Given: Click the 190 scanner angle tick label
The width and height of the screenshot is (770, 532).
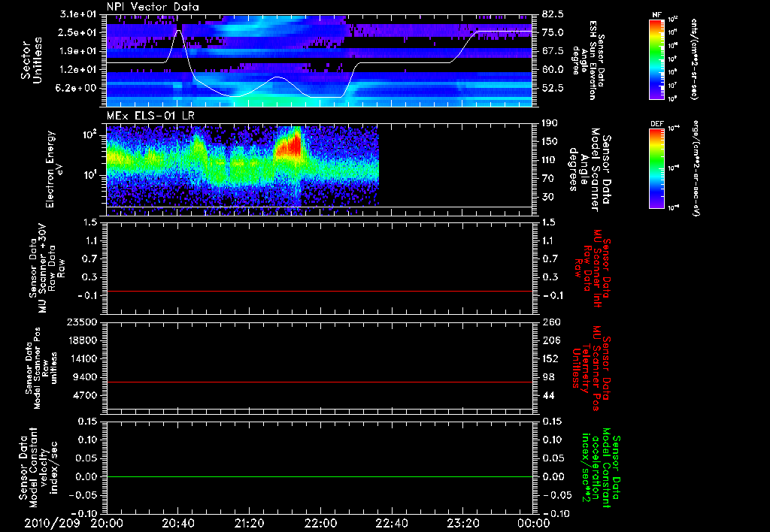Looking at the screenshot, I should (x=550, y=123).
